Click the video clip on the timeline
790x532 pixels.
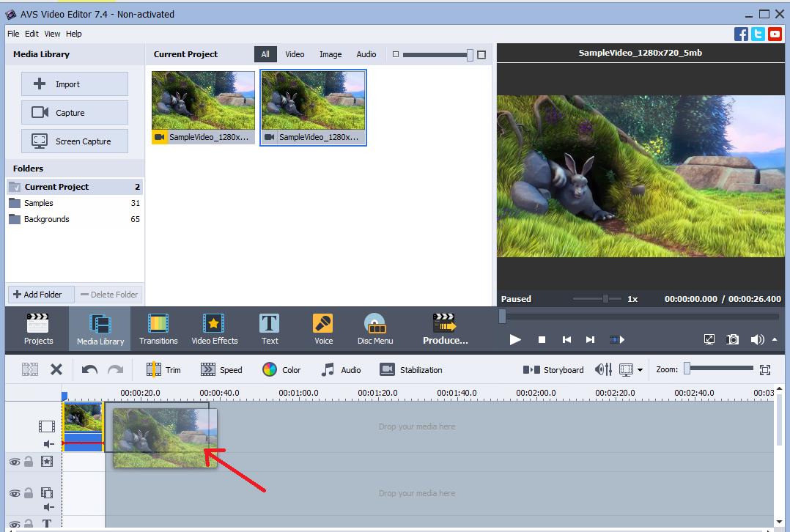[x=83, y=426]
